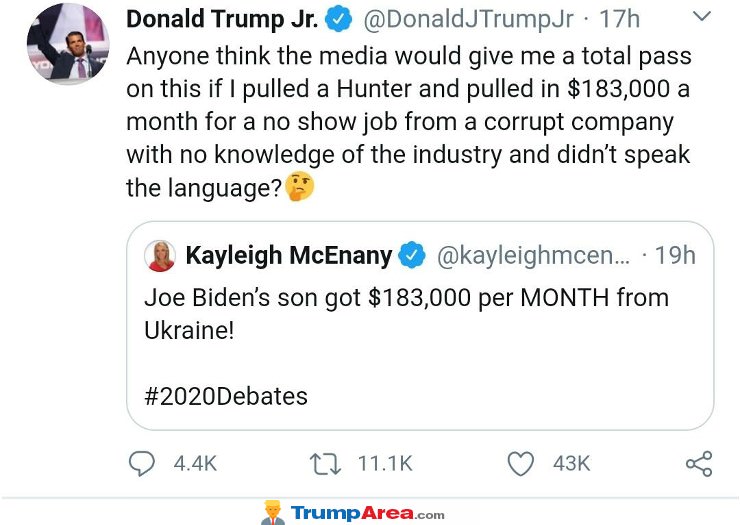Image resolution: width=740 pixels, height=525 pixels.
Task: Open Kayleigh McEnany's avatar in quoted tweet
Action: 160,256
